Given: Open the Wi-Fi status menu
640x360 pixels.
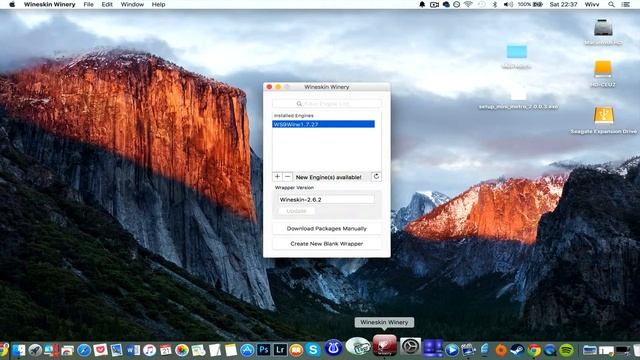Looking at the screenshot, I should [x=468, y=4].
